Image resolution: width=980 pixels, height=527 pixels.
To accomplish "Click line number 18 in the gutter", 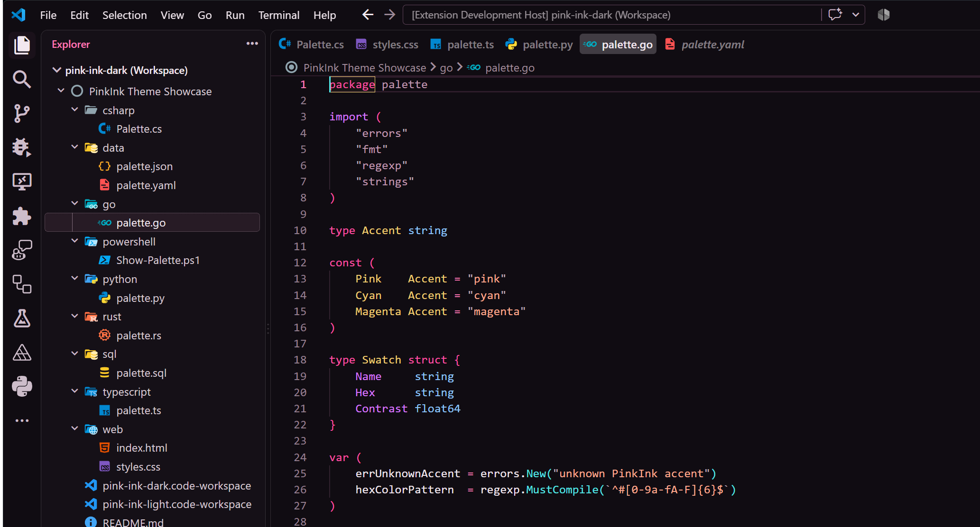I will pyautogui.click(x=300, y=360).
